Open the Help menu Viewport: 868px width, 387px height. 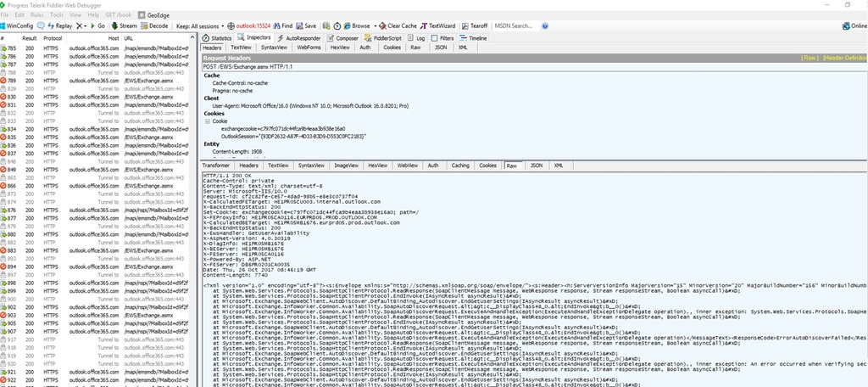tap(93, 15)
